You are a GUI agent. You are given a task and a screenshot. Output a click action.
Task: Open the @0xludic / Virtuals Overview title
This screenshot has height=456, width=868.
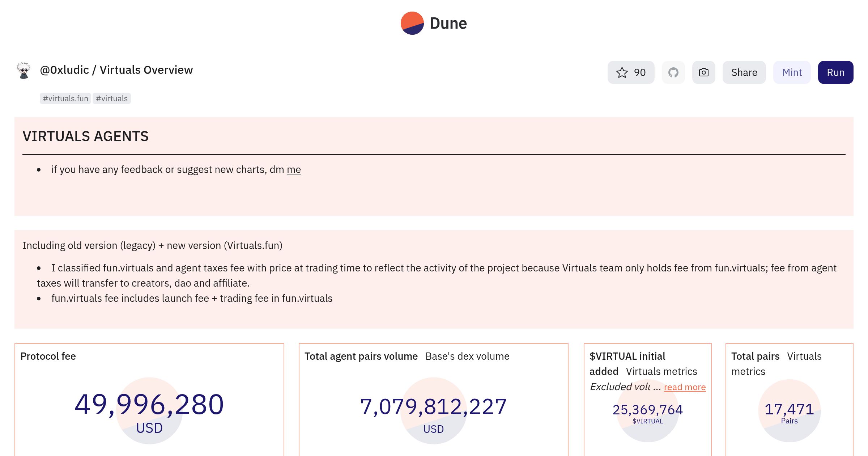116,70
